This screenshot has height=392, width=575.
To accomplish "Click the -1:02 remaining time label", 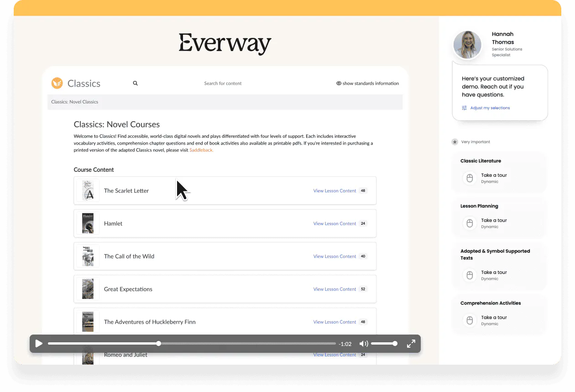I will (345, 344).
